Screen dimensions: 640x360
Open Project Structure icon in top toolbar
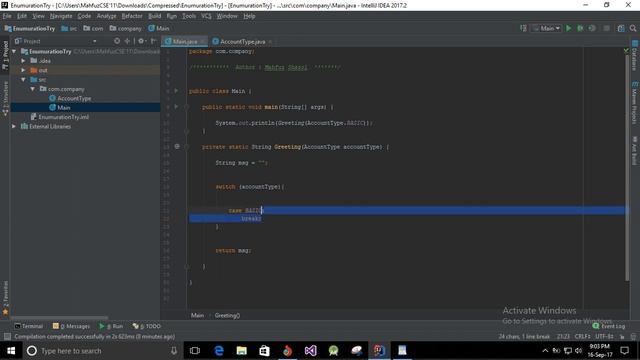621,28
